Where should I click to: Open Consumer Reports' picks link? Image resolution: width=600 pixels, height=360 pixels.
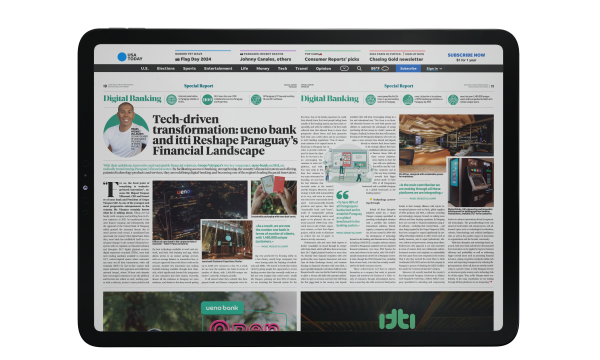click(332, 59)
